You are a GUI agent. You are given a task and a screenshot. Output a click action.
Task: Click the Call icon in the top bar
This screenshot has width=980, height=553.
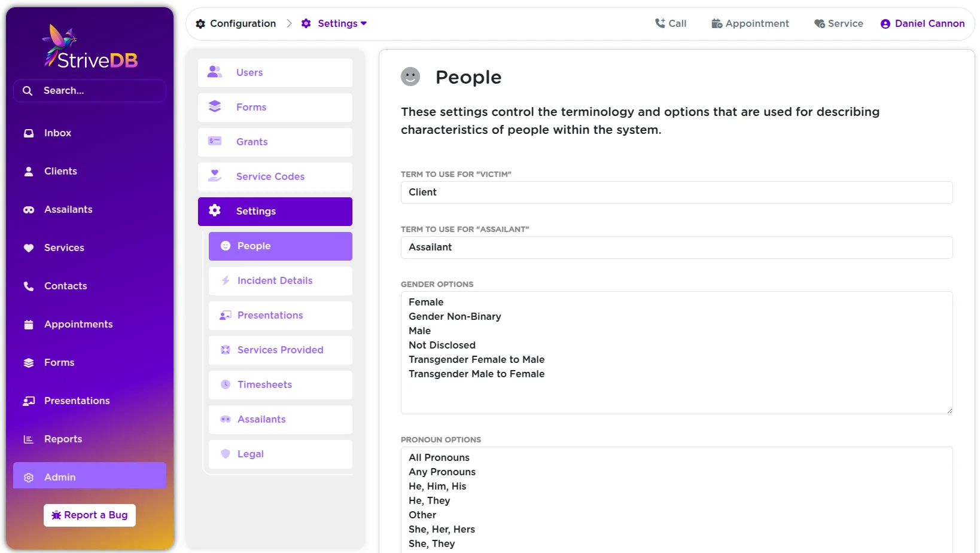tap(660, 23)
